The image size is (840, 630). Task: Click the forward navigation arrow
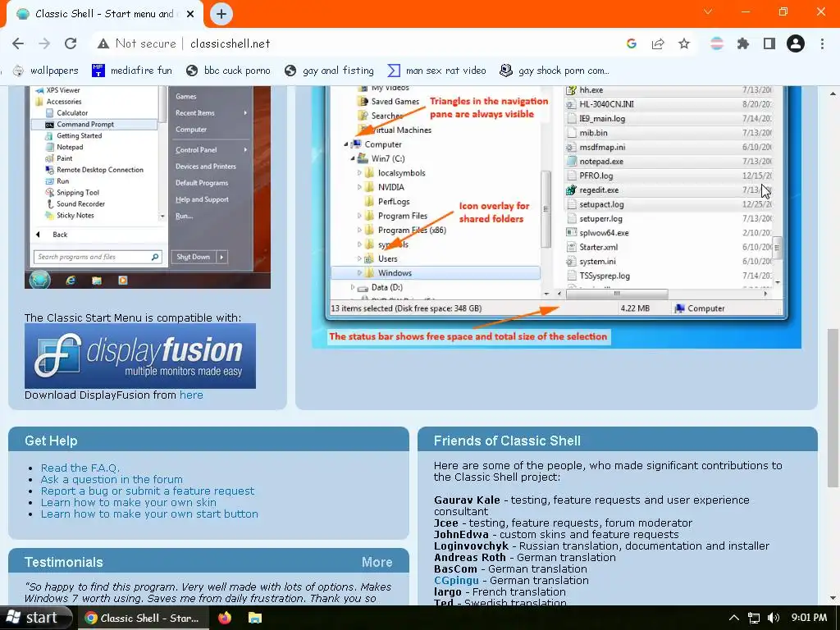pos(44,43)
